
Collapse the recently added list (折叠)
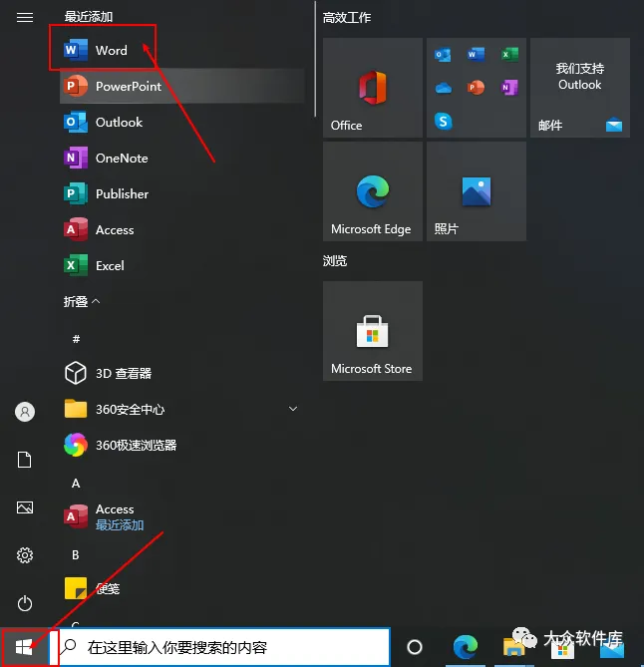82,302
